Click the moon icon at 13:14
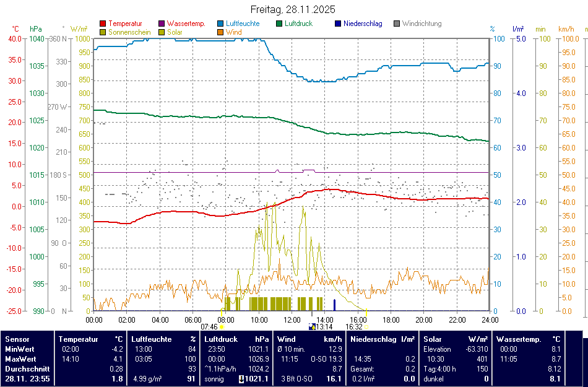The height and width of the screenshot is (387, 588). pos(311,326)
